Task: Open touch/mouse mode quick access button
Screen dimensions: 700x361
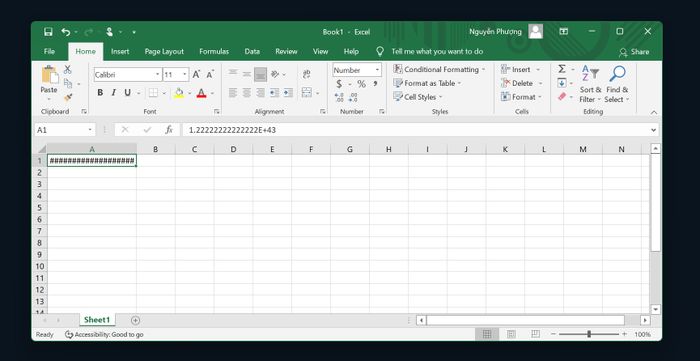Action: click(x=109, y=32)
